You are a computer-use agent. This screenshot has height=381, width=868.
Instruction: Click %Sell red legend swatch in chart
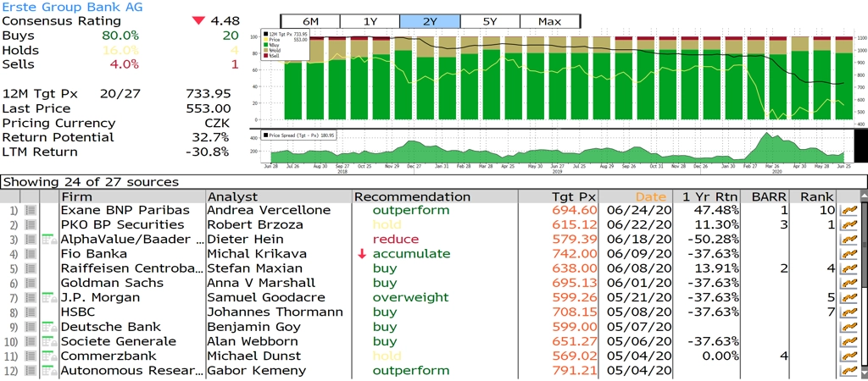tap(266, 56)
